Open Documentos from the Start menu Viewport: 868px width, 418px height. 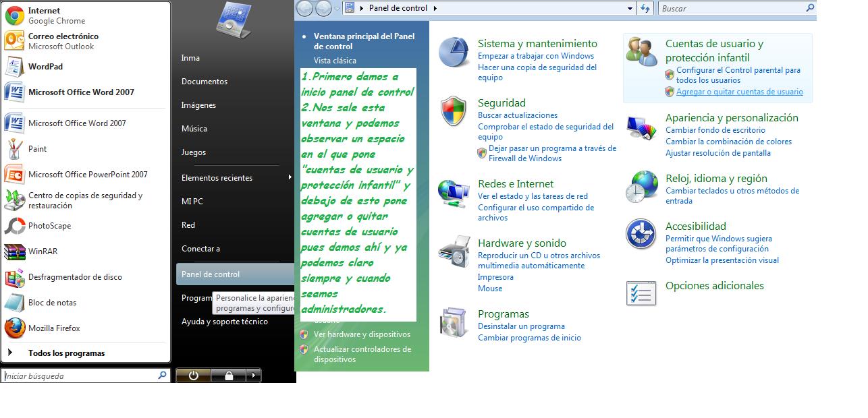click(x=205, y=82)
